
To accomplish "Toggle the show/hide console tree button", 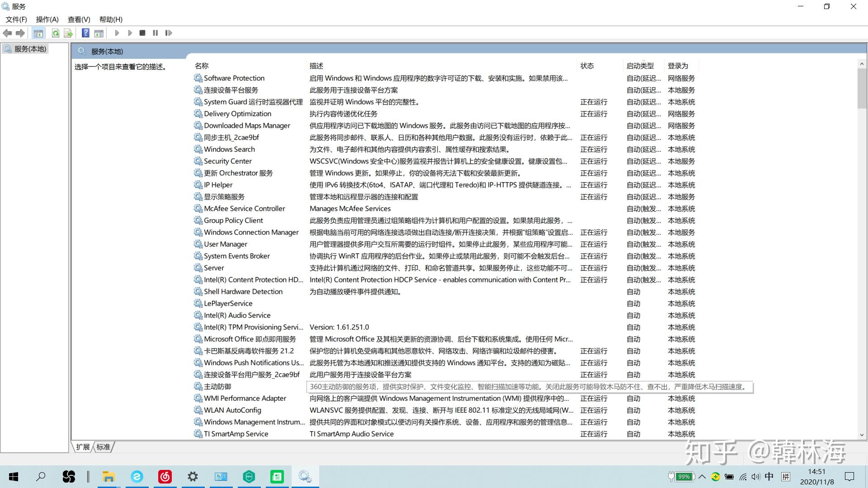I will tap(38, 33).
